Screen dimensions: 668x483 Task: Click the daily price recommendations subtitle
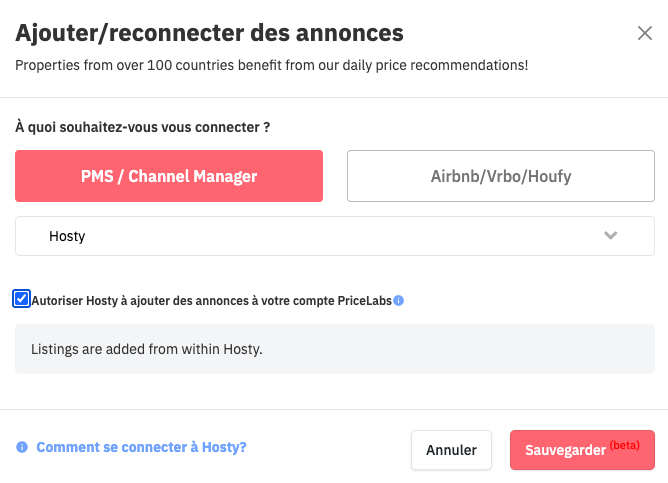[271, 66]
